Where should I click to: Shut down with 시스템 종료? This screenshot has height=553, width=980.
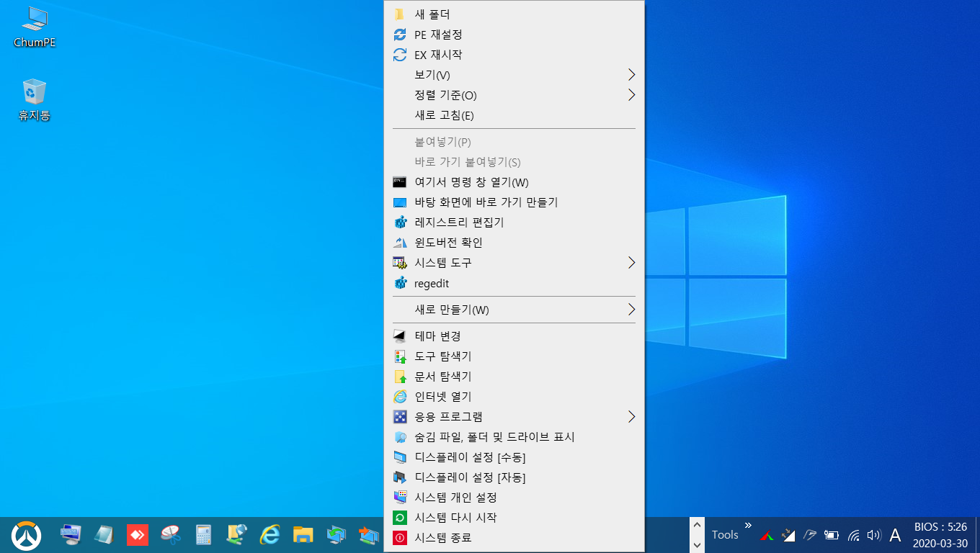(513, 538)
